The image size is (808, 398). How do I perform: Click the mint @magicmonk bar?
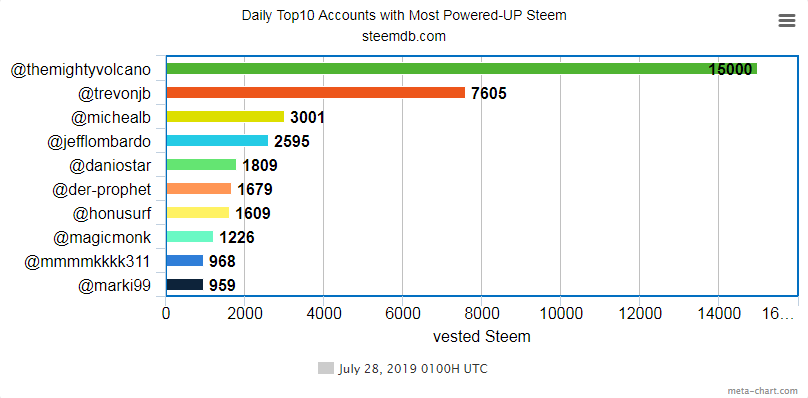tap(190, 237)
